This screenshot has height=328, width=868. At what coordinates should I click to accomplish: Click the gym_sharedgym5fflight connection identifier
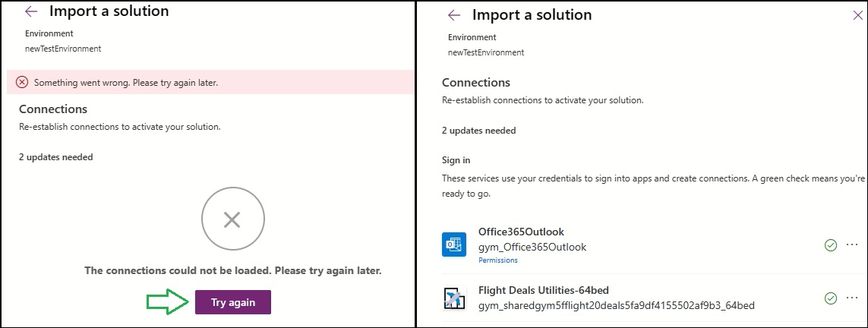pos(616,306)
